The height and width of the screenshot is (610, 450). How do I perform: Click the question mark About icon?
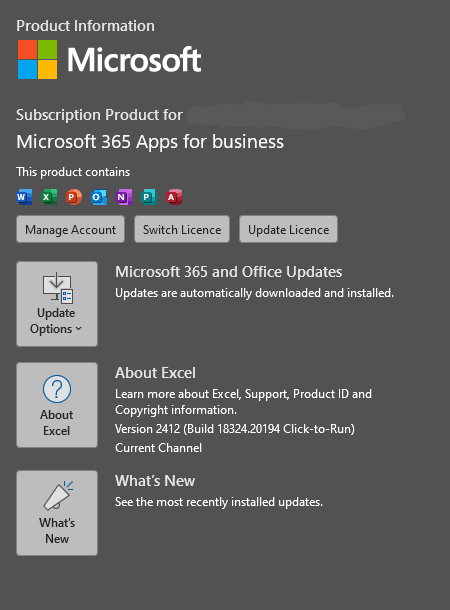[57, 389]
